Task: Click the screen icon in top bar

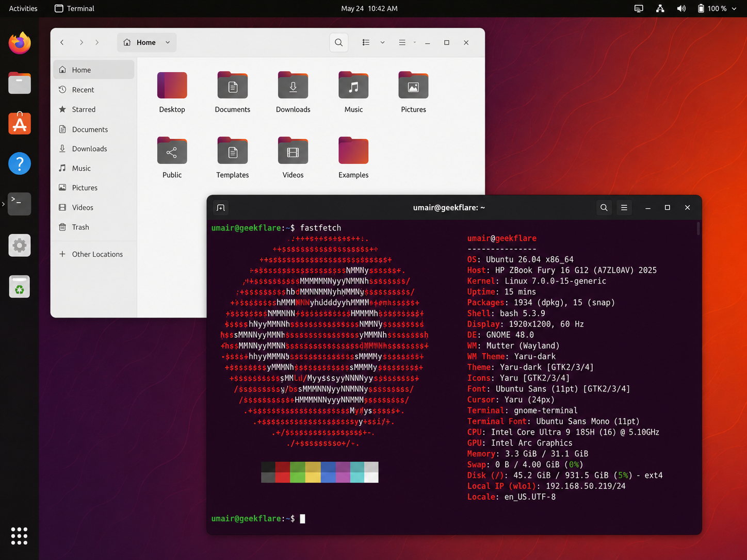Action: point(639,8)
